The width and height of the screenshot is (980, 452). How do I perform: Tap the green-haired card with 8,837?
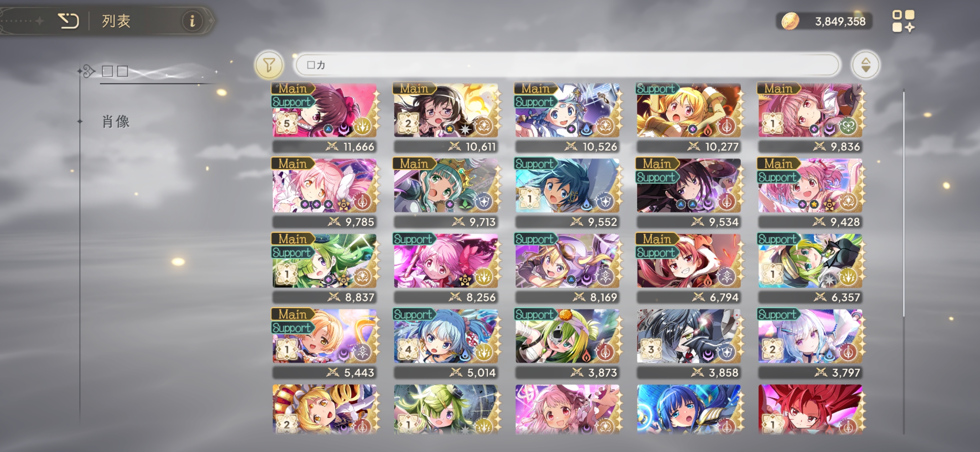coord(325,268)
